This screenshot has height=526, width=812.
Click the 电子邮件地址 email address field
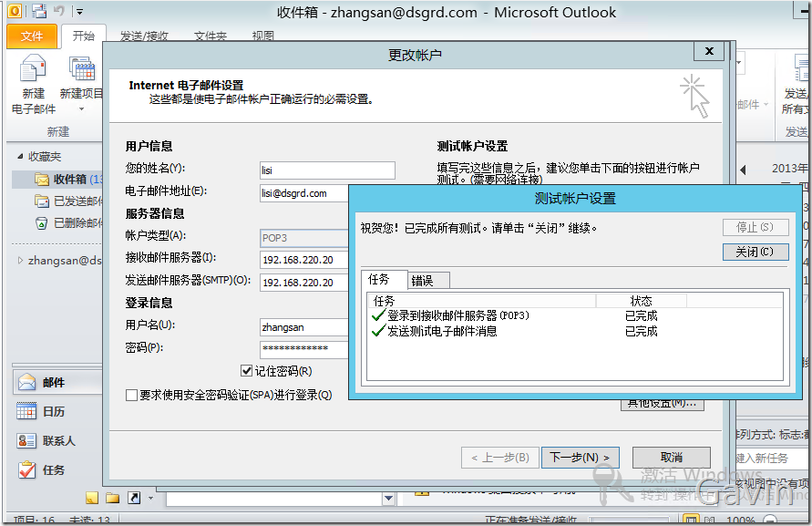(304, 193)
